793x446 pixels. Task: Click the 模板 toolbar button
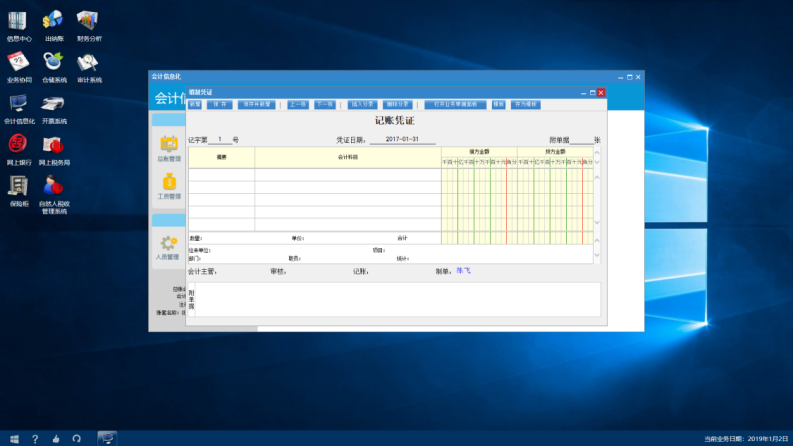(x=499, y=105)
